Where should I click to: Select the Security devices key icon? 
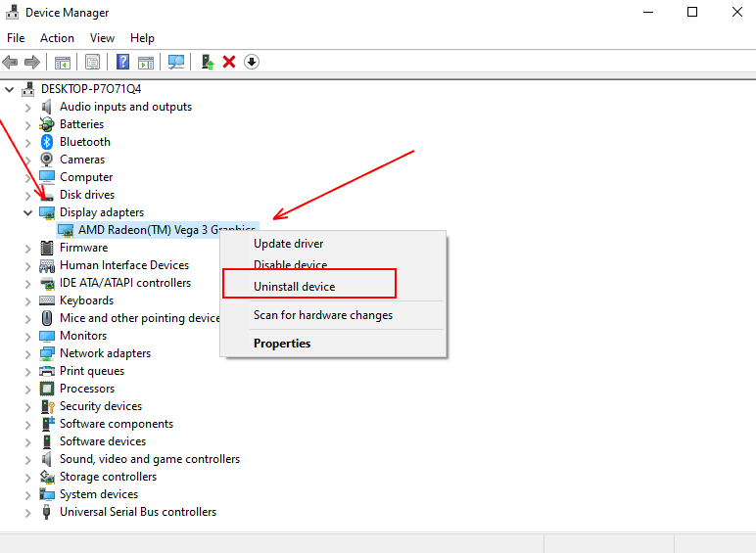[47, 406]
